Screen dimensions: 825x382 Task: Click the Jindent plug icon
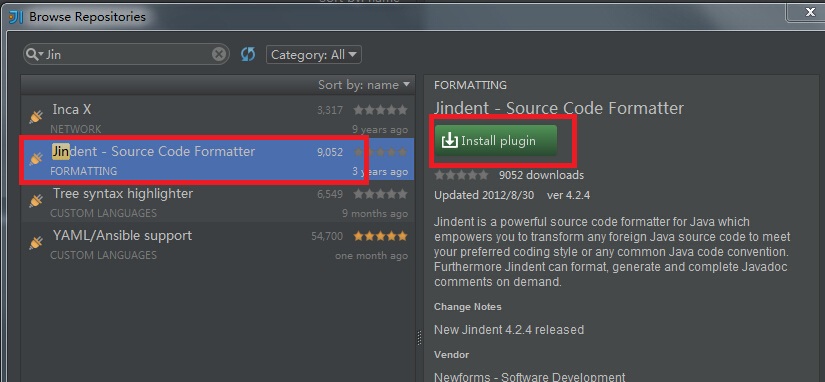pos(36,158)
